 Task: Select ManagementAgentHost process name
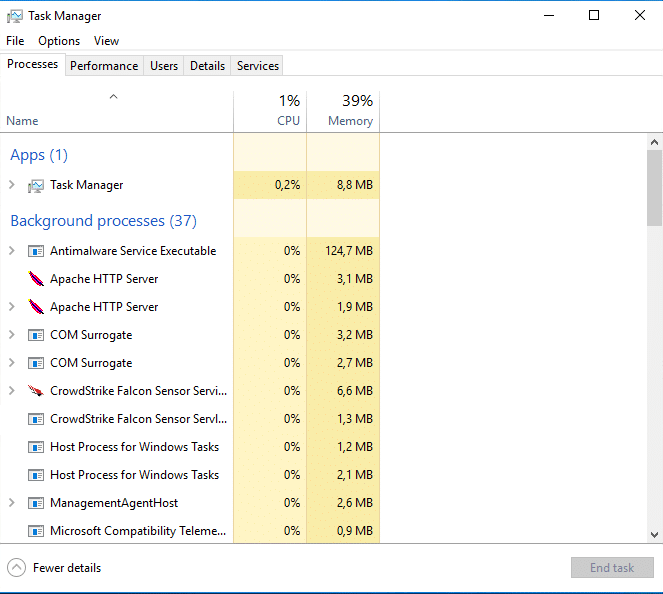[114, 503]
